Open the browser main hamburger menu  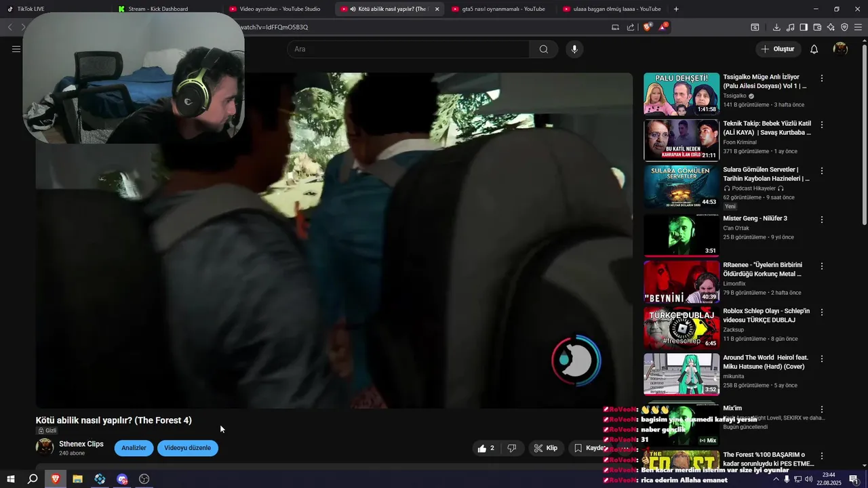point(859,27)
